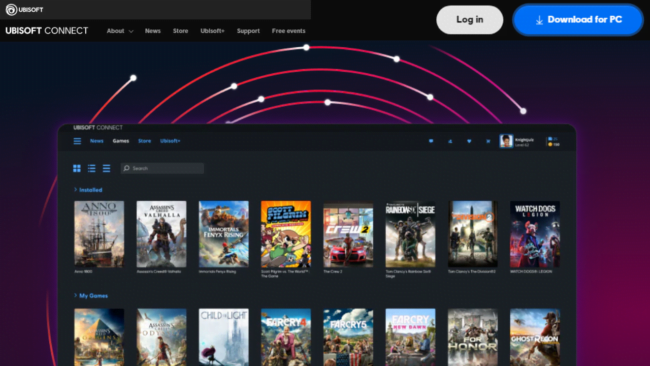
Task: Select News tab inside the app window
Action: click(x=97, y=141)
